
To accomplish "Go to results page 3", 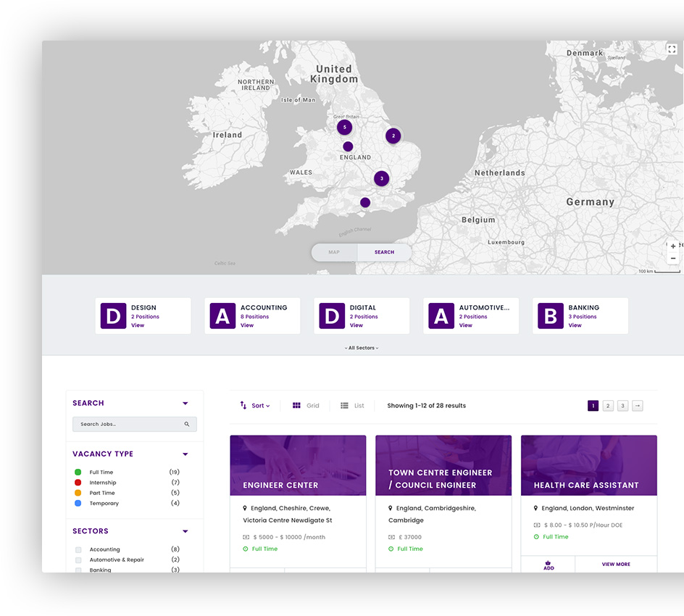I will click(x=622, y=405).
